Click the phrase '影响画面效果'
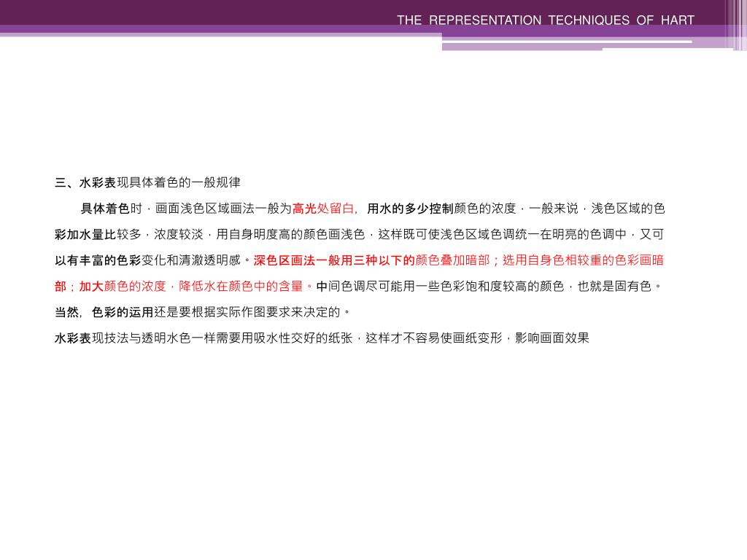Image resolution: width=747 pixels, height=560 pixels. point(552,338)
